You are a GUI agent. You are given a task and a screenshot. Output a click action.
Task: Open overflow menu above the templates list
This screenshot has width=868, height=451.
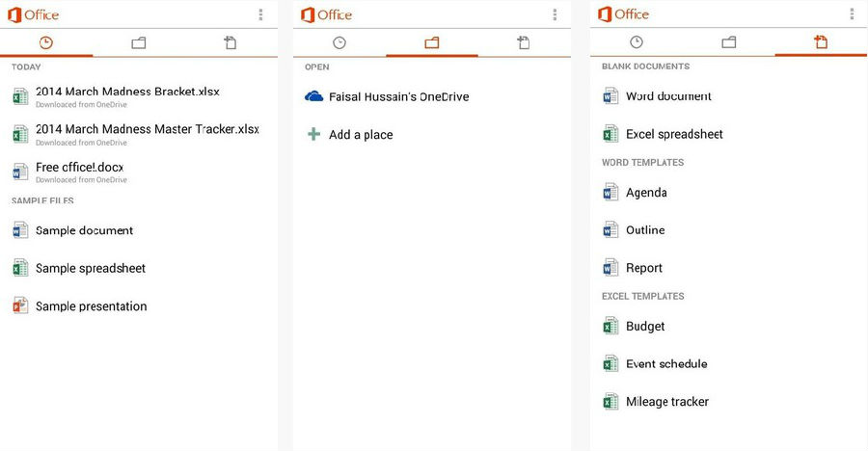coord(851,14)
